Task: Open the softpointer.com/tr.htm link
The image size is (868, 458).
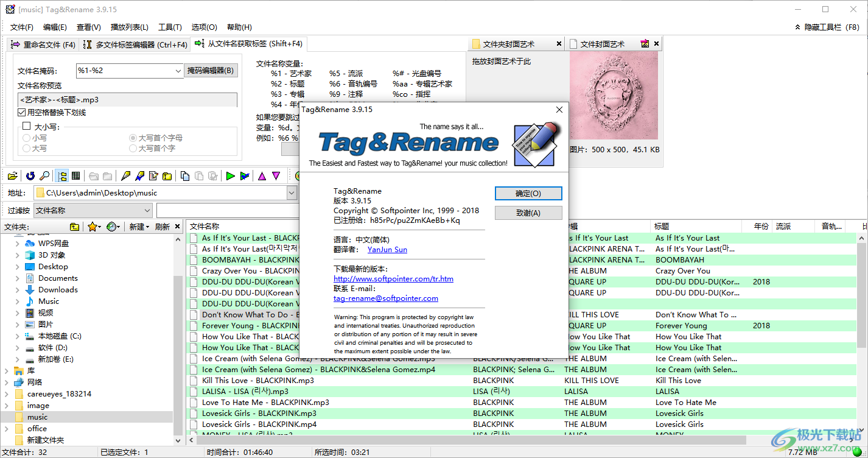Action: [393, 279]
